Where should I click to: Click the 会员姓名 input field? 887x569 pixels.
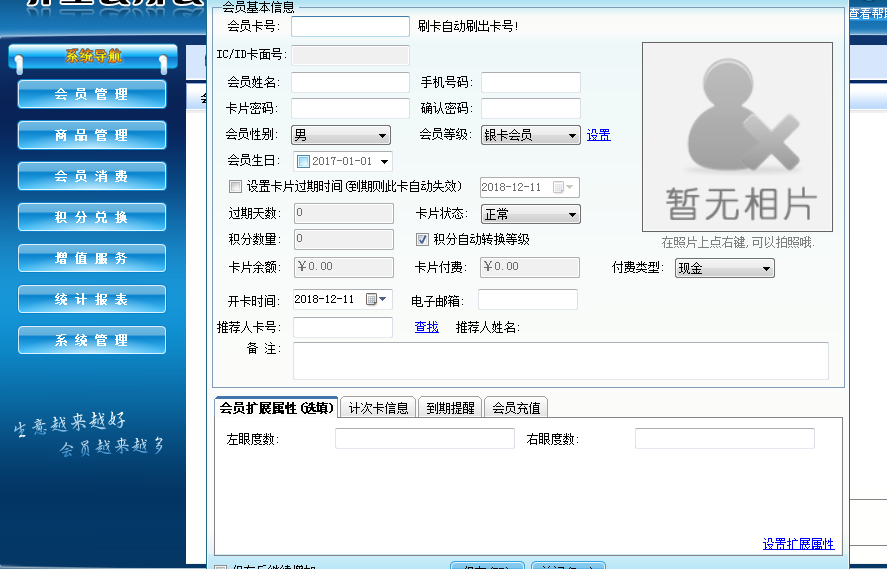coord(350,82)
